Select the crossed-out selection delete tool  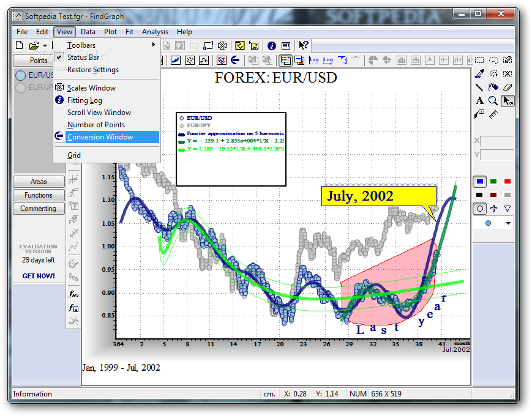pyautogui.click(x=508, y=73)
